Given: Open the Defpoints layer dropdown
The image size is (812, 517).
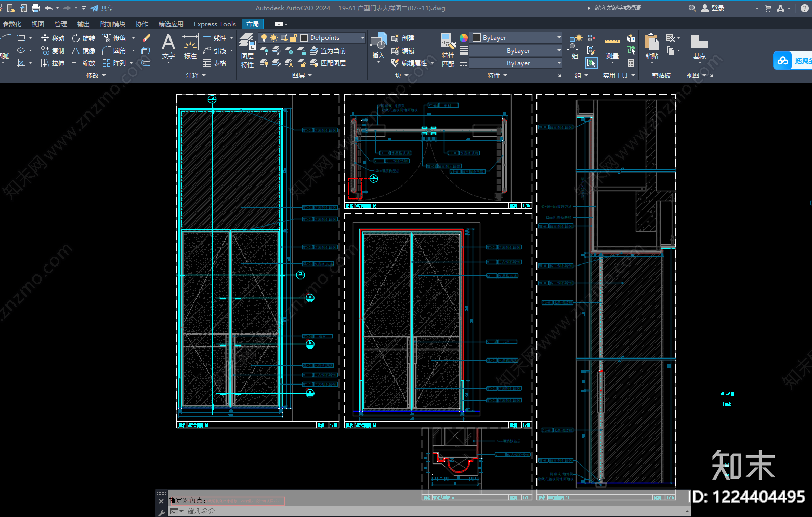Looking at the screenshot, I should tap(362, 38).
